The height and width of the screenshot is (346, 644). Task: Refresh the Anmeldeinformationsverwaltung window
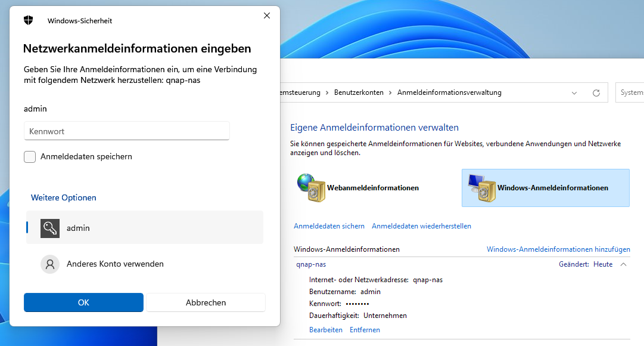click(596, 93)
